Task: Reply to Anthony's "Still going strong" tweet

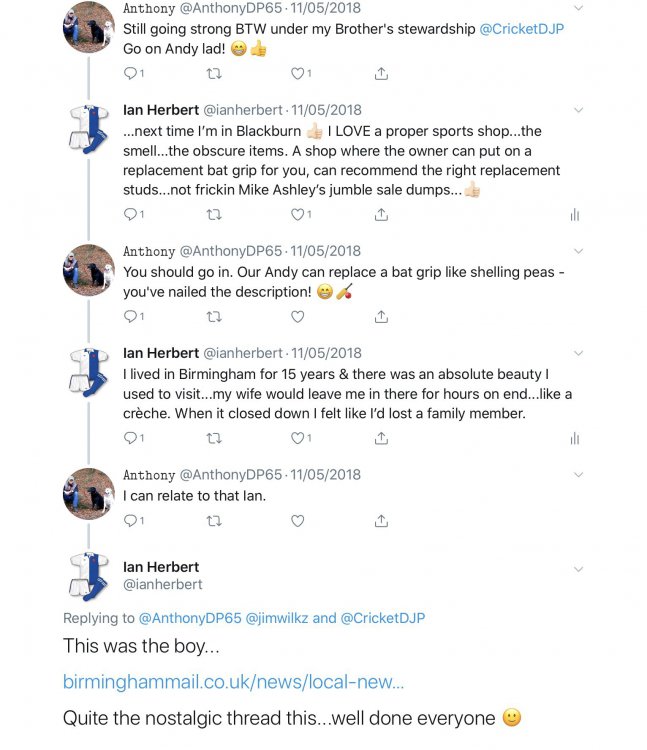Action: (130, 73)
